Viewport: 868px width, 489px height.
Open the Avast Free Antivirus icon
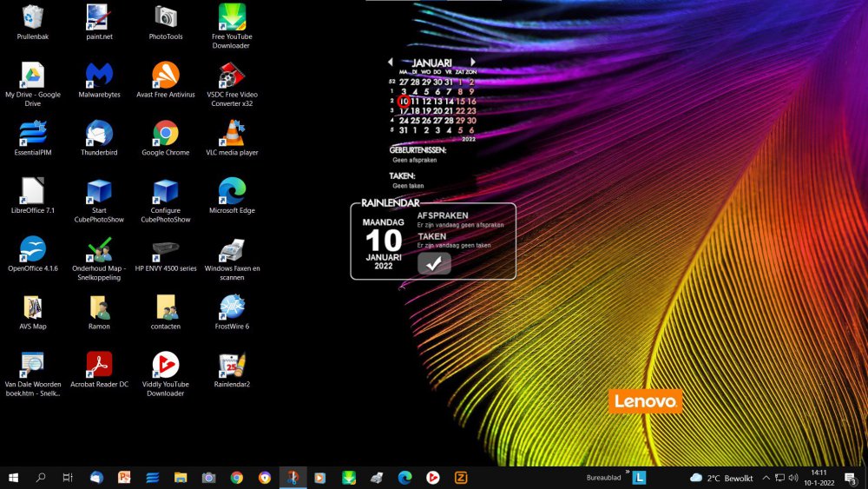click(165, 76)
